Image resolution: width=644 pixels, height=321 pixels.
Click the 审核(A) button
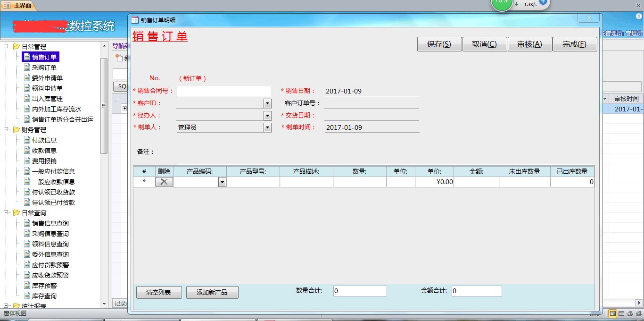click(530, 44)
